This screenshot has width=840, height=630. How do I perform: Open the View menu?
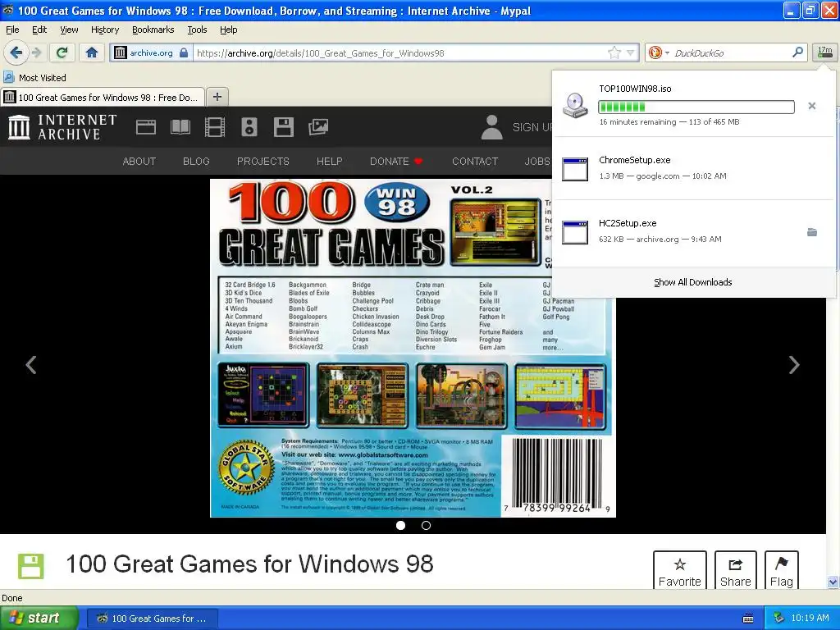(x=69, y=30)
